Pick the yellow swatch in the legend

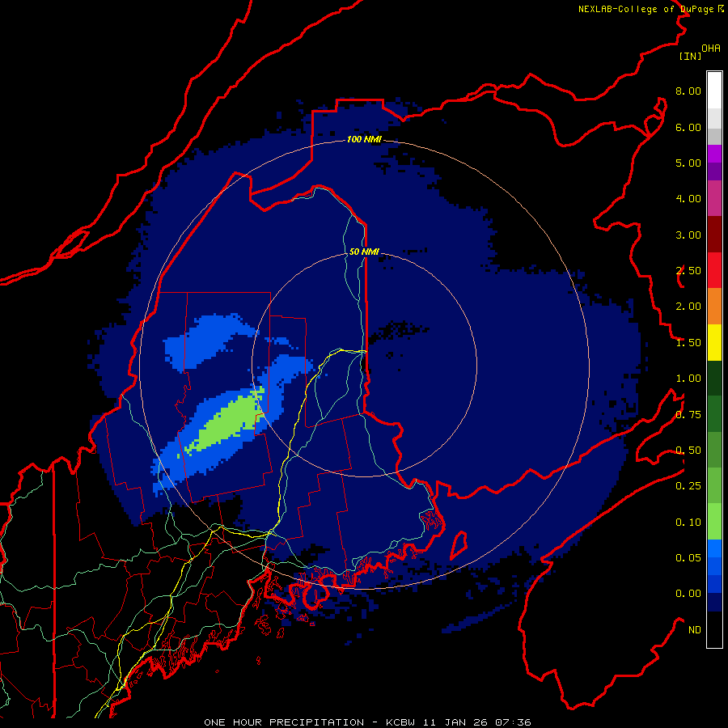(714, 342)
